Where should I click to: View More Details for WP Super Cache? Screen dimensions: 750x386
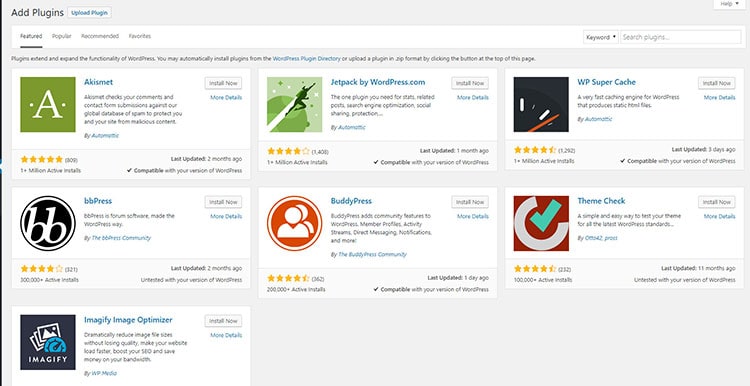(x=719, y=98)
